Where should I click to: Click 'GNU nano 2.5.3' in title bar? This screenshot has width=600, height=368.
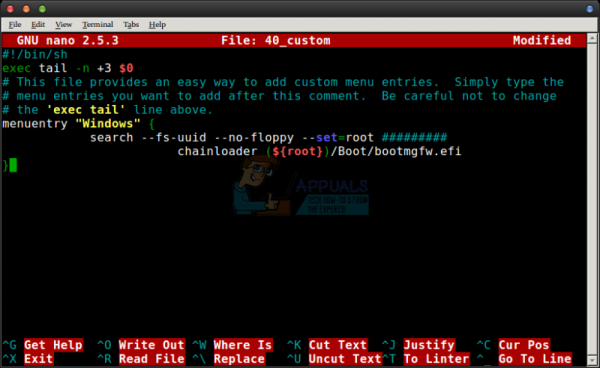point(68,41)
